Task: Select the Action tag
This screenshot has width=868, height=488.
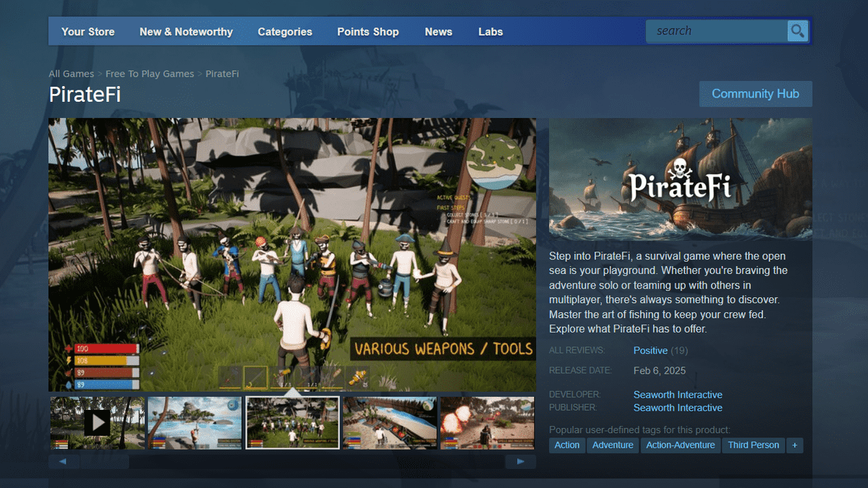Action: [567, 445]
